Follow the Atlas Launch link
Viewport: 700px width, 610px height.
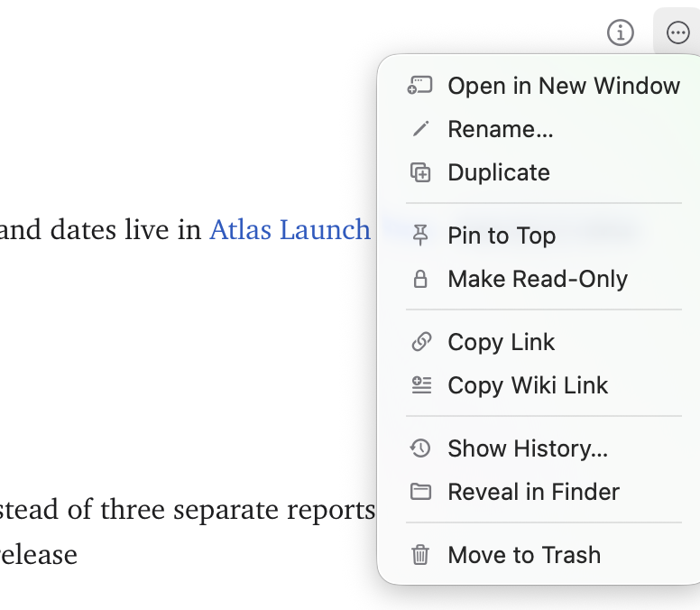click(x=290, y=229)
